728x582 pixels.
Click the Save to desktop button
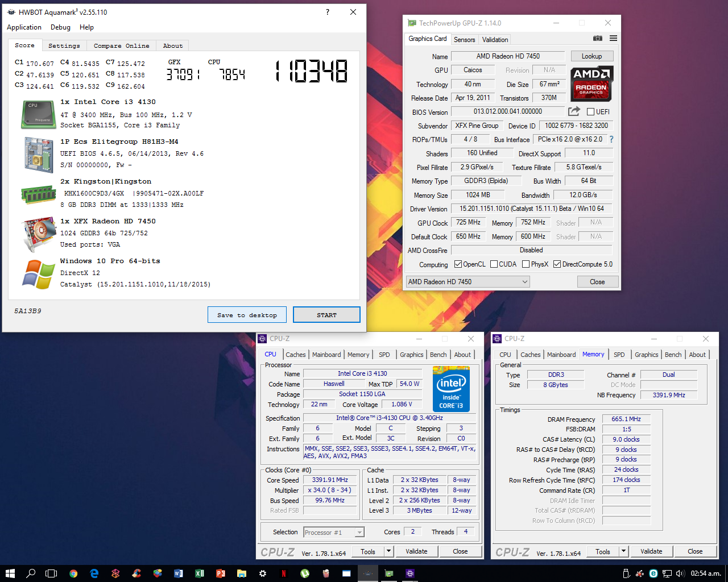247,315
